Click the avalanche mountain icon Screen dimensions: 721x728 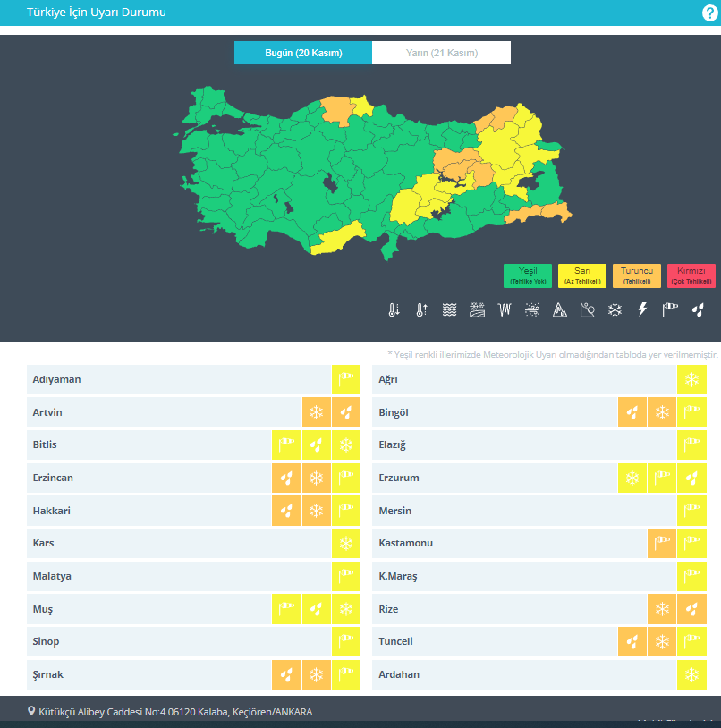pyautogui.click(x=559, y=310)
